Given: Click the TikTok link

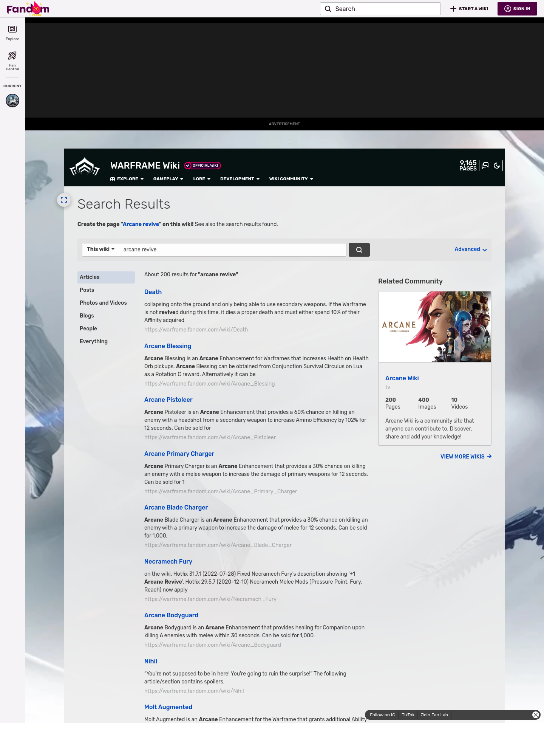Looking at the screenshot, I should (x=408, y=715).
